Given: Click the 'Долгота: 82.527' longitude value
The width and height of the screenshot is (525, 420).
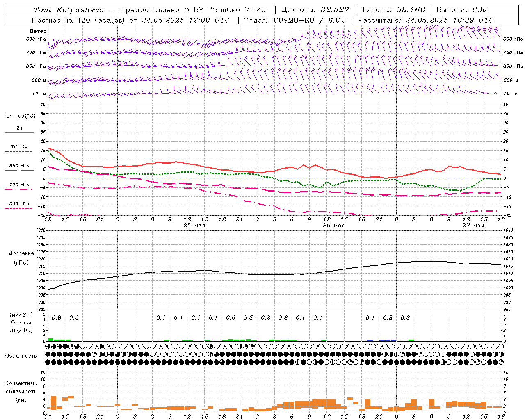Looking at the screenshot, I should tap(315, 10).
